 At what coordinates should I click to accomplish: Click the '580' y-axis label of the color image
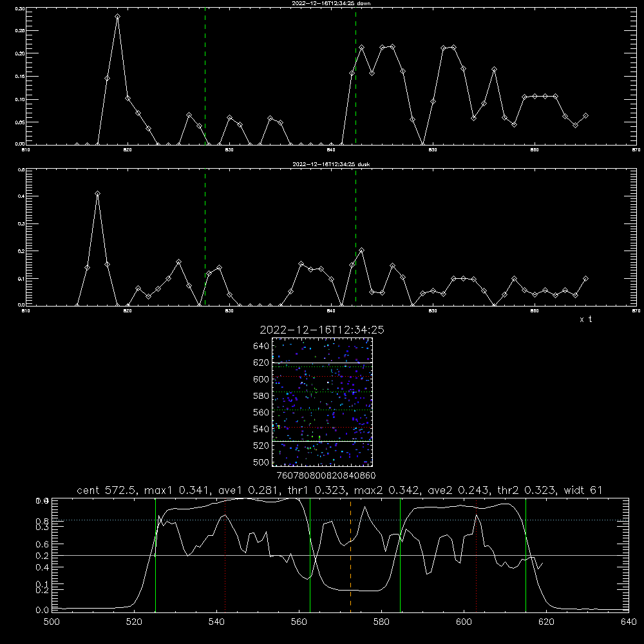pos(261,396)
